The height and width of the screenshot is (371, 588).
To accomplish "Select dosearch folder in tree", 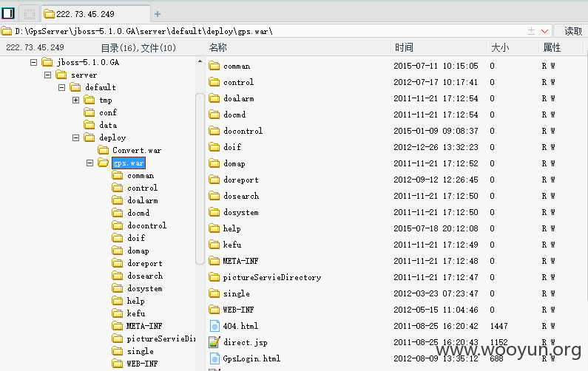I will pos(145,276).
